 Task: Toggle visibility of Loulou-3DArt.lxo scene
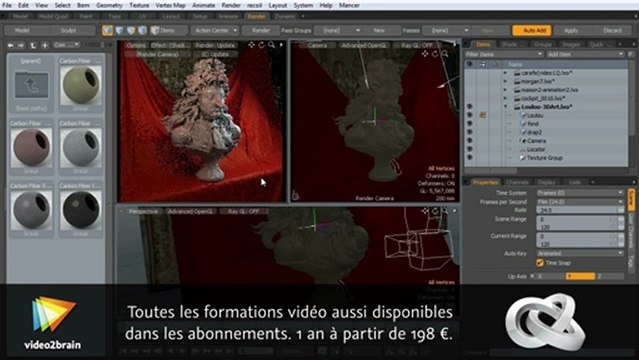(x=469, y=107)
